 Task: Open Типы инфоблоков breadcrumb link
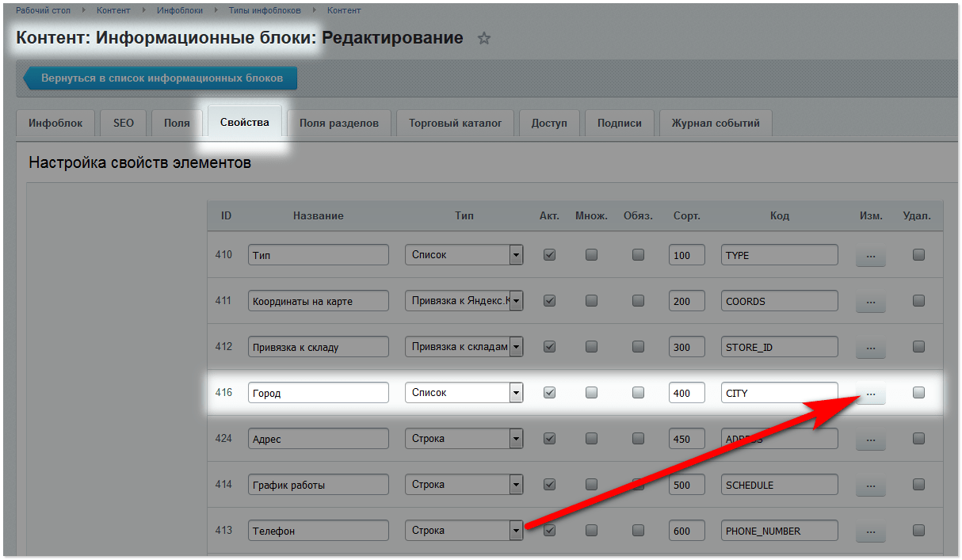265,10
